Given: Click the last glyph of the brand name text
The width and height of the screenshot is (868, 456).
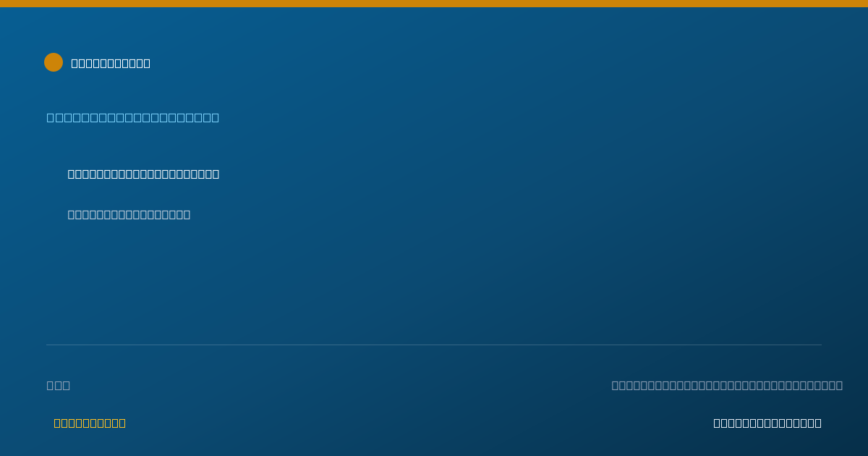Looking at the screenshot, I should (147, 63).
